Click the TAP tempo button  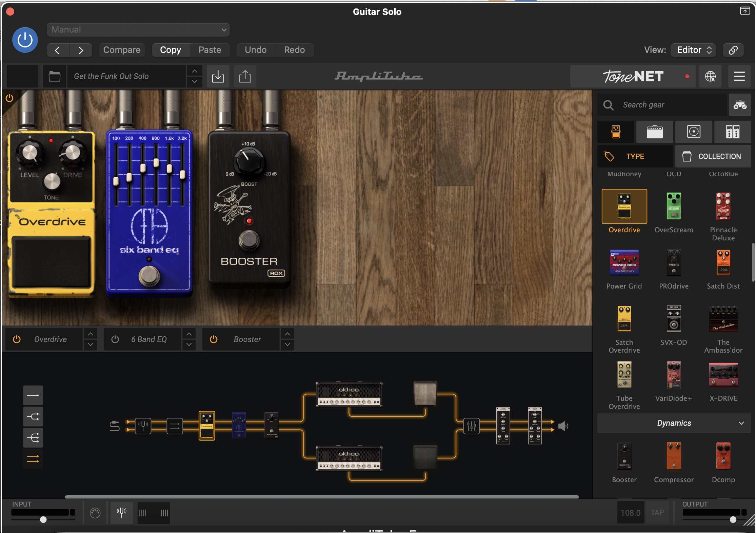[x=657, y=513]
